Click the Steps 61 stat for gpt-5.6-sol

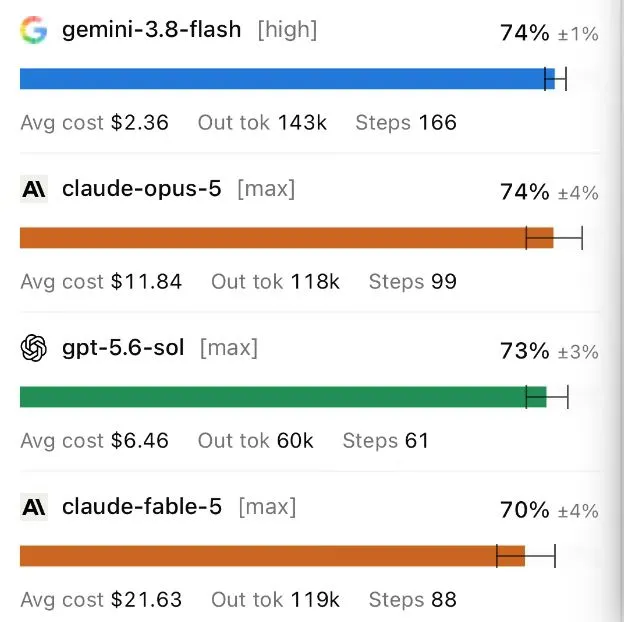(386, 441)
